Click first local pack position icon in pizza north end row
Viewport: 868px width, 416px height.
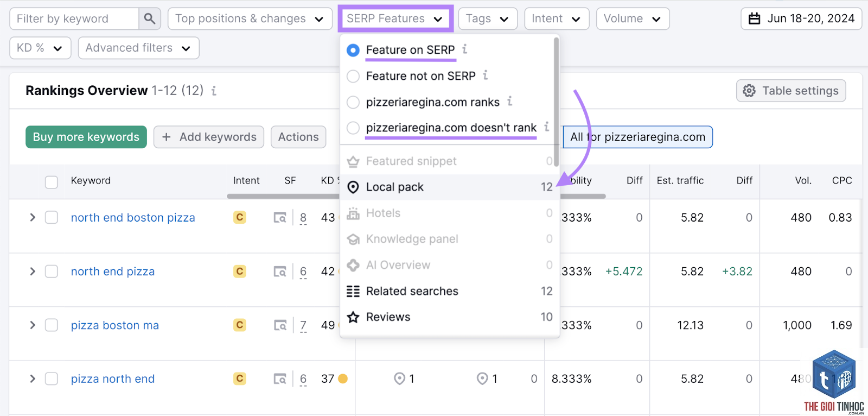tap(400, 379)
